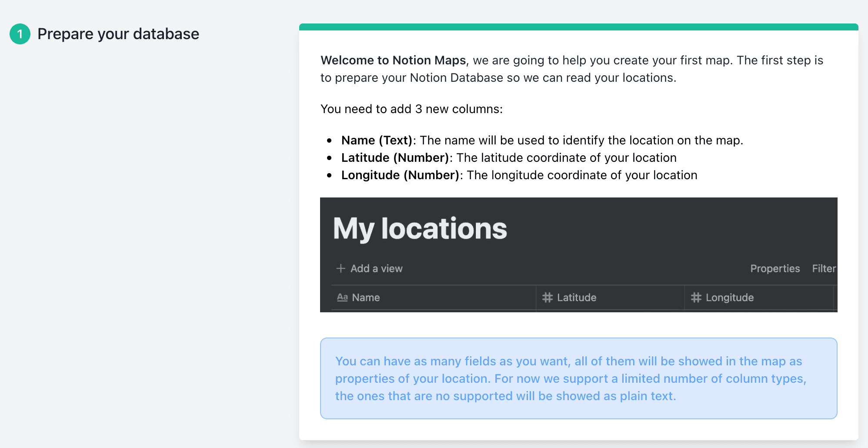Viewport: 868px width, 448px height.
Task: Click the Name (Text) bullet item
Action: tap(542, 140)
